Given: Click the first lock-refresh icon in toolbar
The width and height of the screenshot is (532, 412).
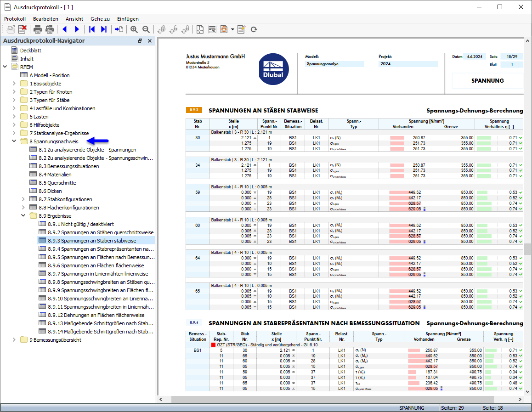Looking at the screenshot, I should [x=162, y=29].
